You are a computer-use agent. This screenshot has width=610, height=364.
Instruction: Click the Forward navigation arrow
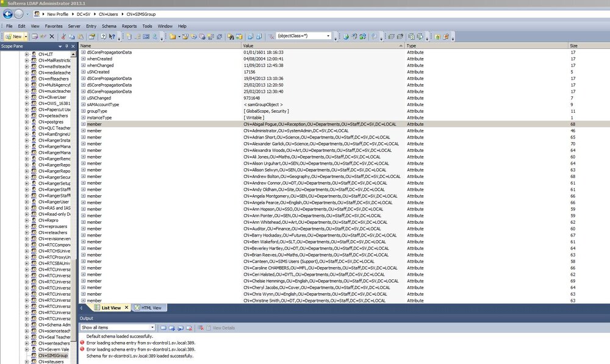click(19, 14)
